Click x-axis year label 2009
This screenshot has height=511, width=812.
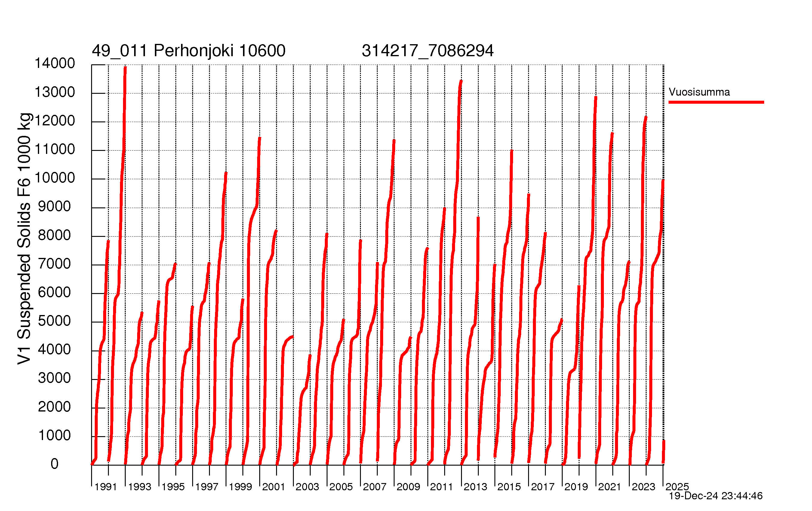coord(408,487)
